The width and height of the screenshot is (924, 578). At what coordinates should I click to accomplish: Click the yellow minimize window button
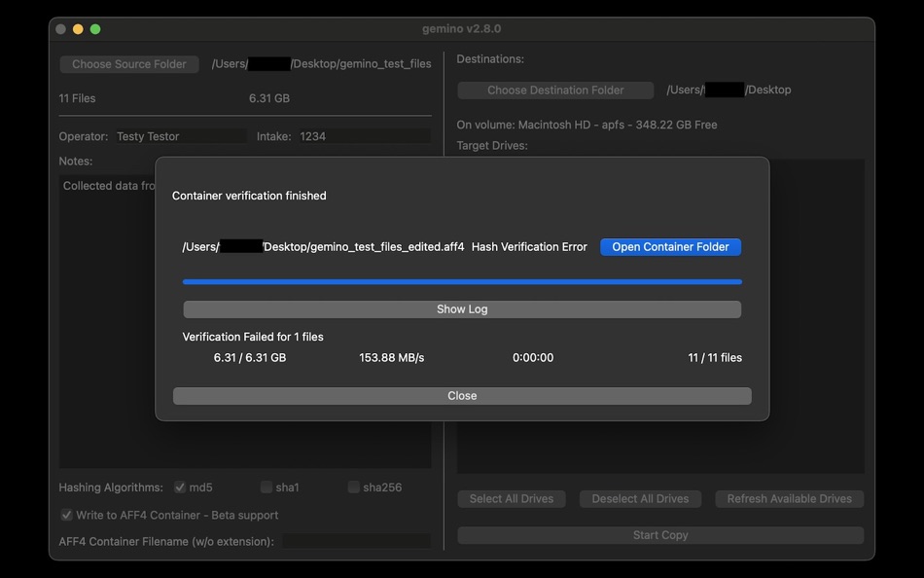(x=78, y=29)
